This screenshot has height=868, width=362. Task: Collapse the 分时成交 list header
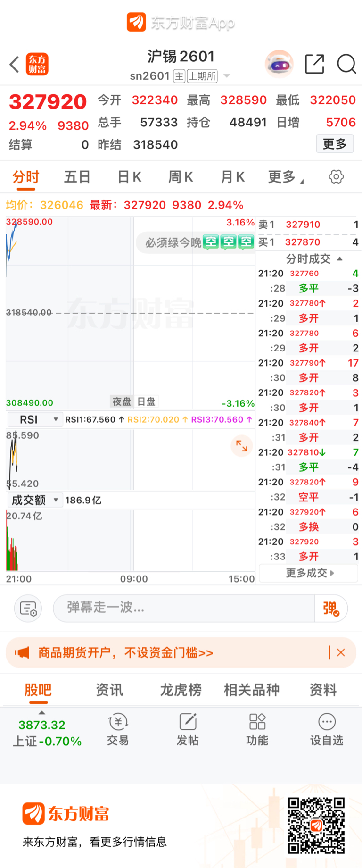pos(314,259)
